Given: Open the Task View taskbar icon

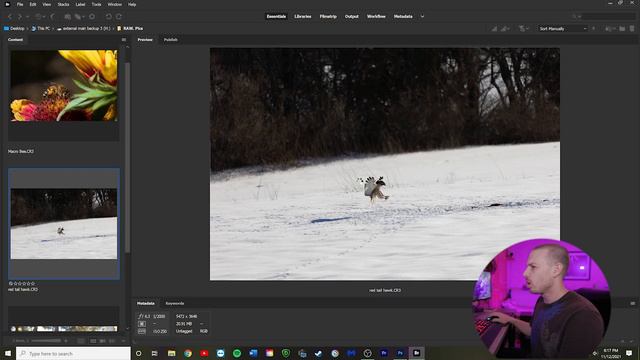Looking at the screenshot, I should pyautogui.click(x=155, y=353).
